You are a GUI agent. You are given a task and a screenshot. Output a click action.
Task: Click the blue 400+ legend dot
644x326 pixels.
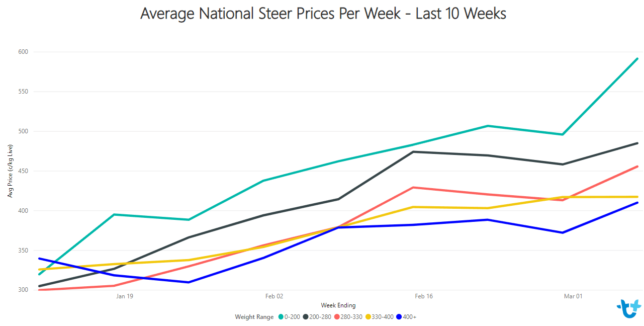click(399, 317)
